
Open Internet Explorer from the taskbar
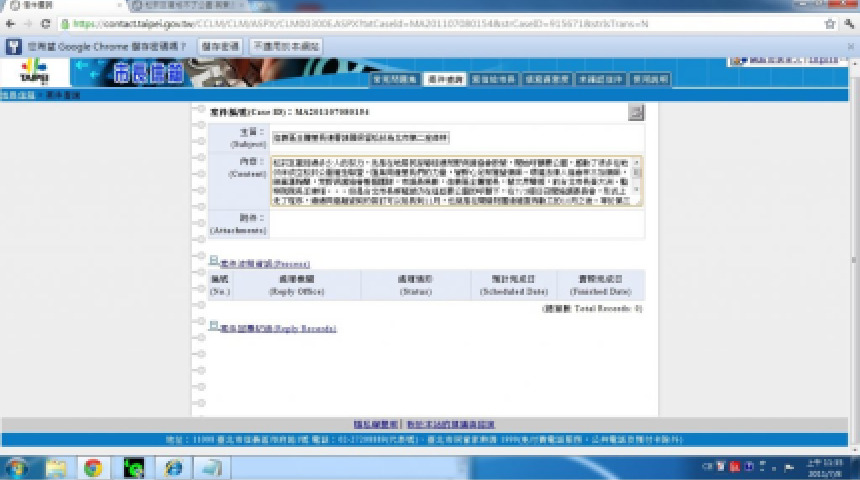pos(173,467)
